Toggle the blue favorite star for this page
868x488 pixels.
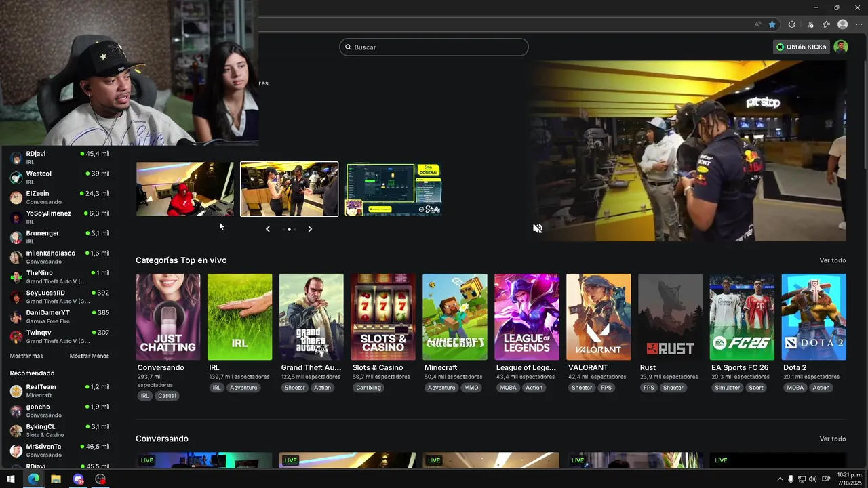point(772,24)
